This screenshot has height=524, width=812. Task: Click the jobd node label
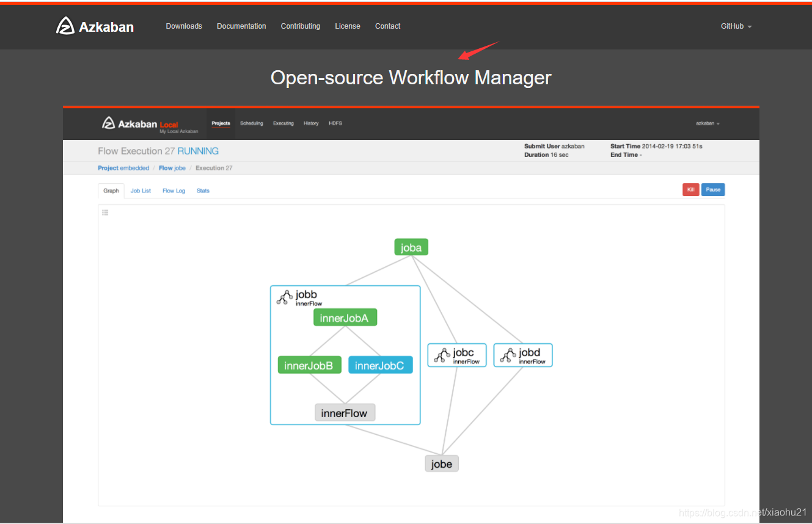click(x=530, y=352)
